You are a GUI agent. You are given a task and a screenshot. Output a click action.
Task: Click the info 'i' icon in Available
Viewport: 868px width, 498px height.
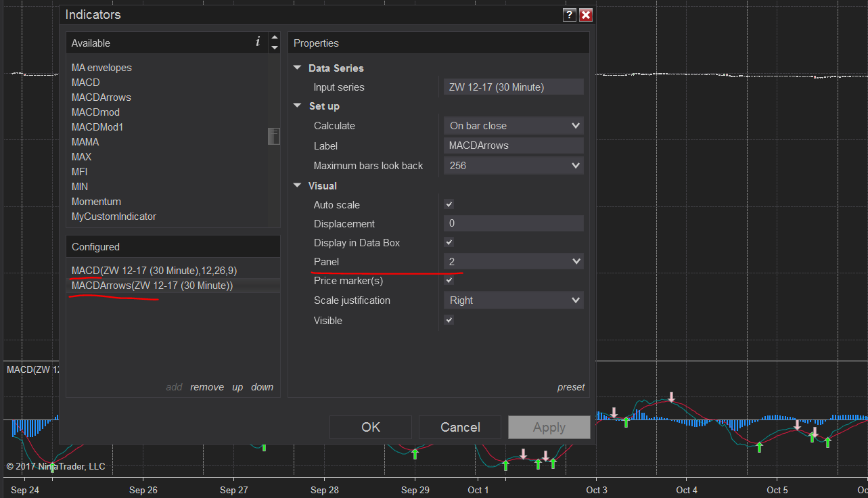coord(258,42)
